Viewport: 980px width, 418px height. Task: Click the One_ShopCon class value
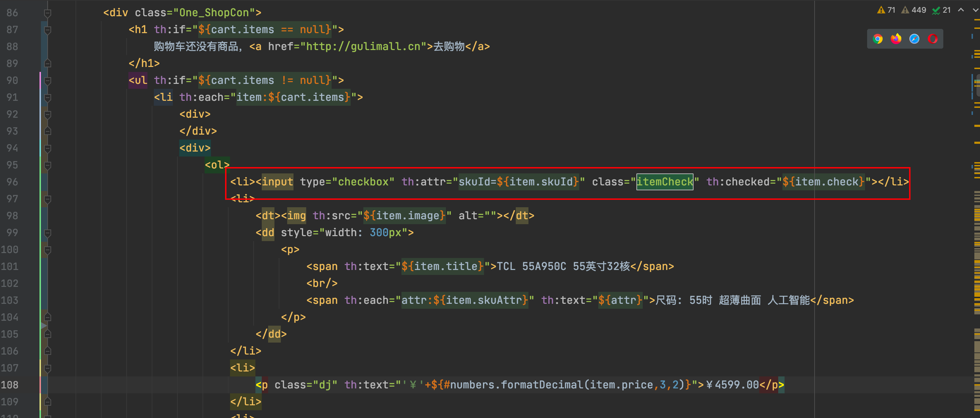(x=214, y=13)
